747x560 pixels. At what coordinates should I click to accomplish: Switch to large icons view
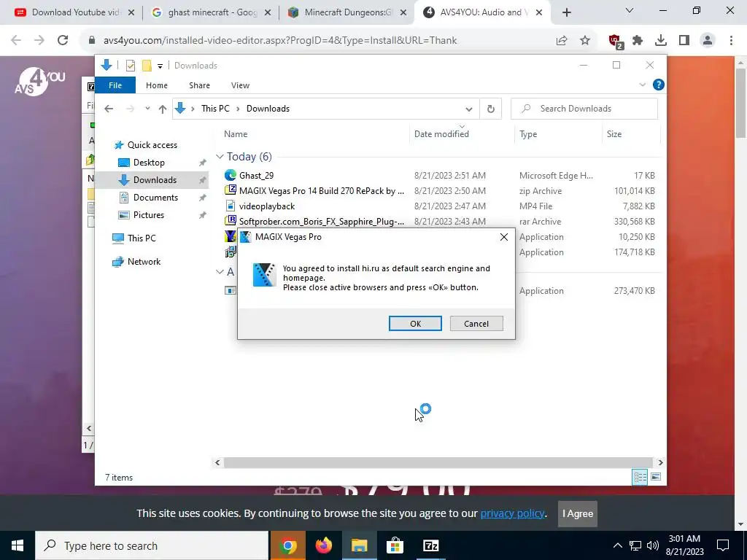pos(656,477)
